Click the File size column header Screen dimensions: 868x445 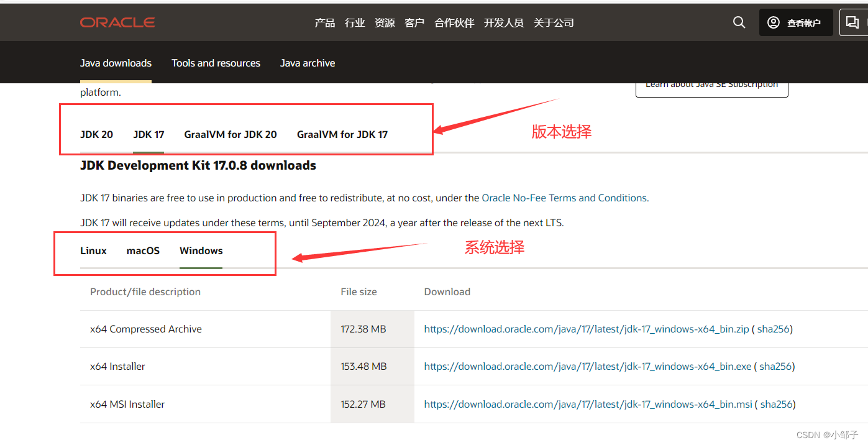[x=359, y=291]
